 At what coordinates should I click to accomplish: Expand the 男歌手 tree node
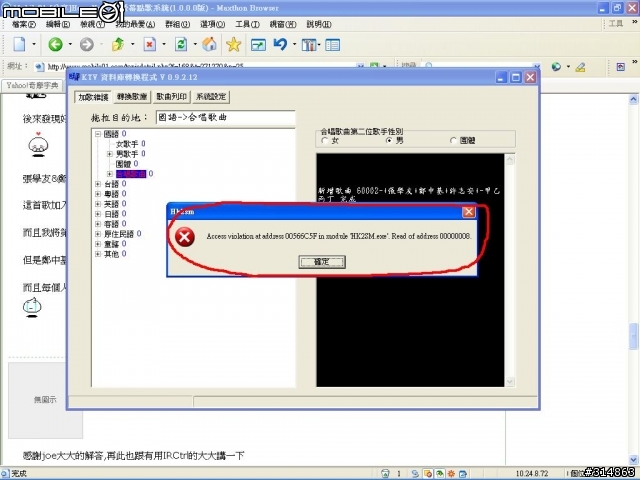tap(109, 154)
